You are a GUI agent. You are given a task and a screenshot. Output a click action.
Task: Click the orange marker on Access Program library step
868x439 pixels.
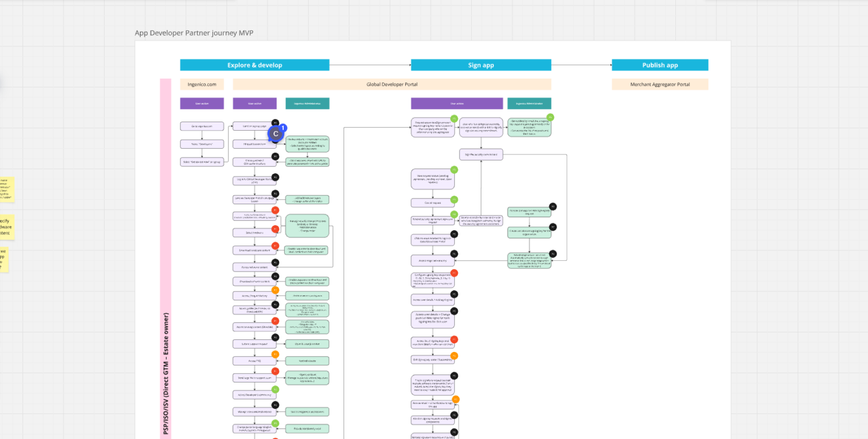276,291
